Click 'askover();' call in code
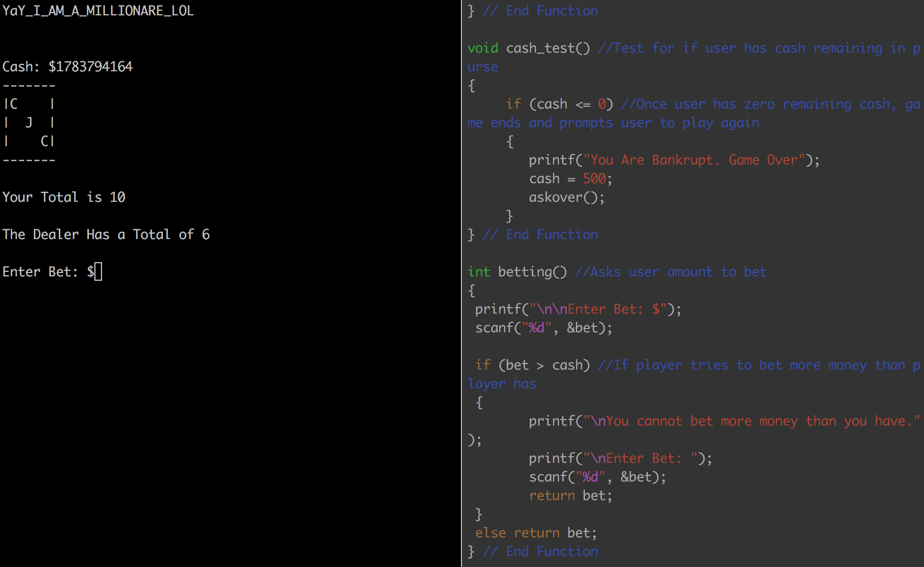924x567 pixels. [567, 197]
